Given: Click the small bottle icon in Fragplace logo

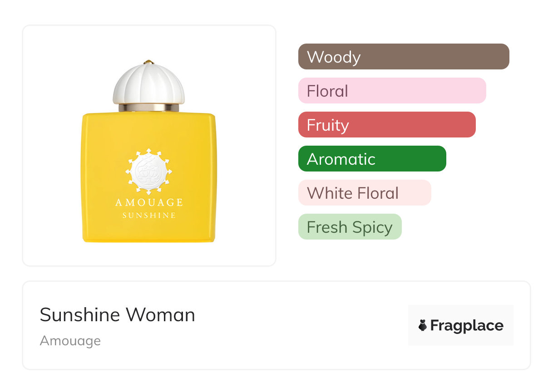Looking at the screenshot, I should coord(423,325).
